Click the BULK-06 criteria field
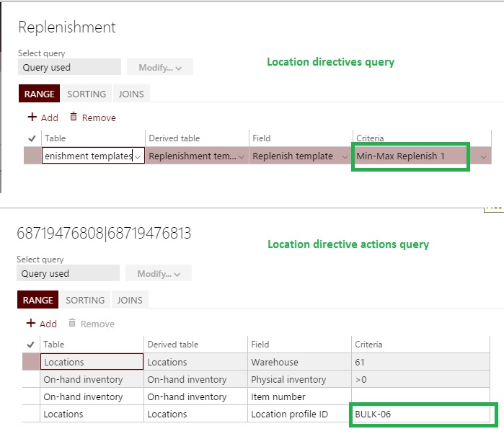This screenshot has width=504, height=439. coord(423,414)
